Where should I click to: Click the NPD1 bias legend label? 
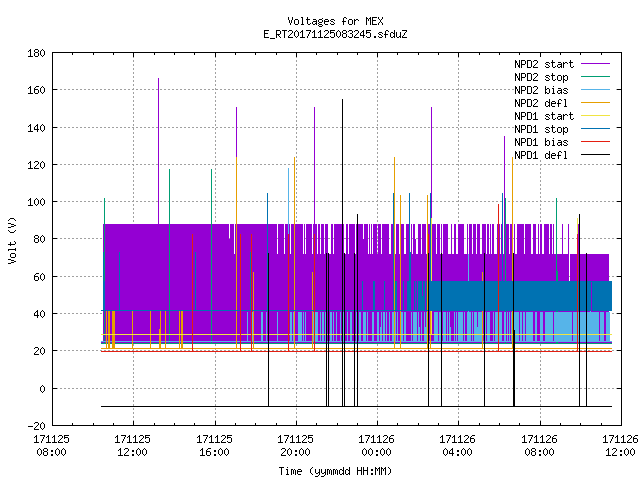(541, 142)
